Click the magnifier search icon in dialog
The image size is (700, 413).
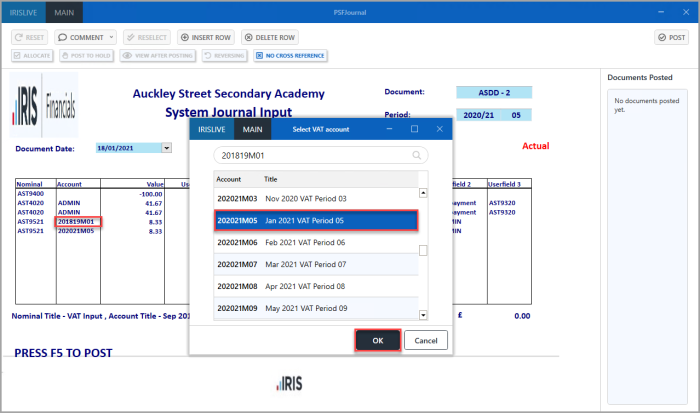click(417, 155)
